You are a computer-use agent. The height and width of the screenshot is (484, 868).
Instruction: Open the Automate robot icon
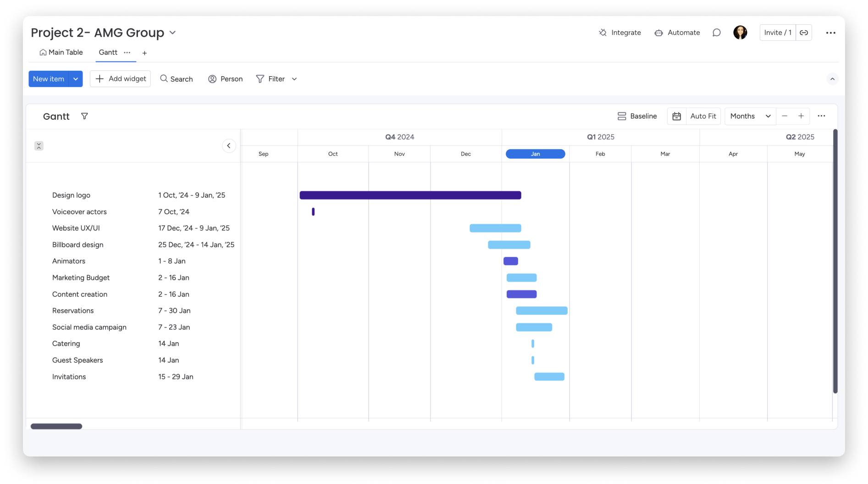(658, 33)
